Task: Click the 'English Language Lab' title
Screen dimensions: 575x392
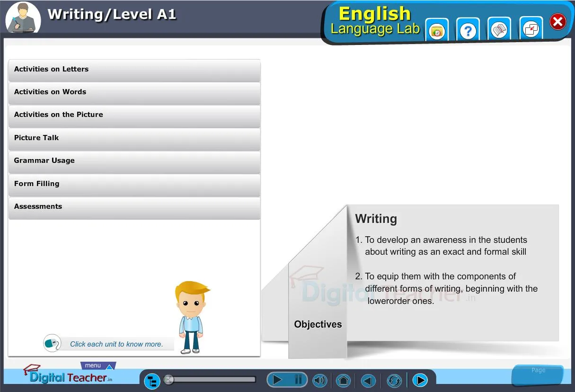Action: 375,21
